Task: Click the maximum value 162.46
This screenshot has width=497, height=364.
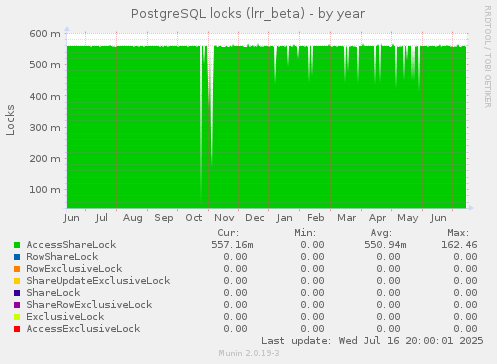Action: (459, 245)
